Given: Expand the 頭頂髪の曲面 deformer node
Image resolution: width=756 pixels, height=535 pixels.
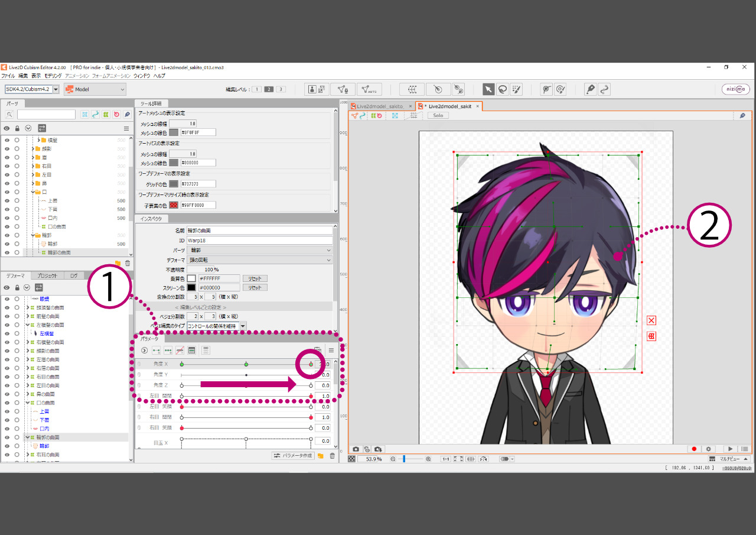Looking at the screenshot, I should (x=28, y=308).
